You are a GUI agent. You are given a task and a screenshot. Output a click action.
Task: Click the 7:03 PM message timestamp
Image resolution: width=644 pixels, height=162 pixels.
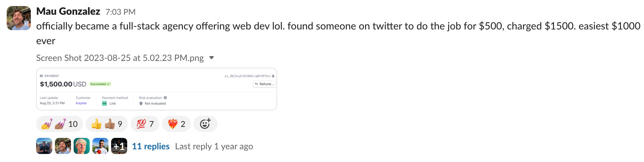[120, 12]
